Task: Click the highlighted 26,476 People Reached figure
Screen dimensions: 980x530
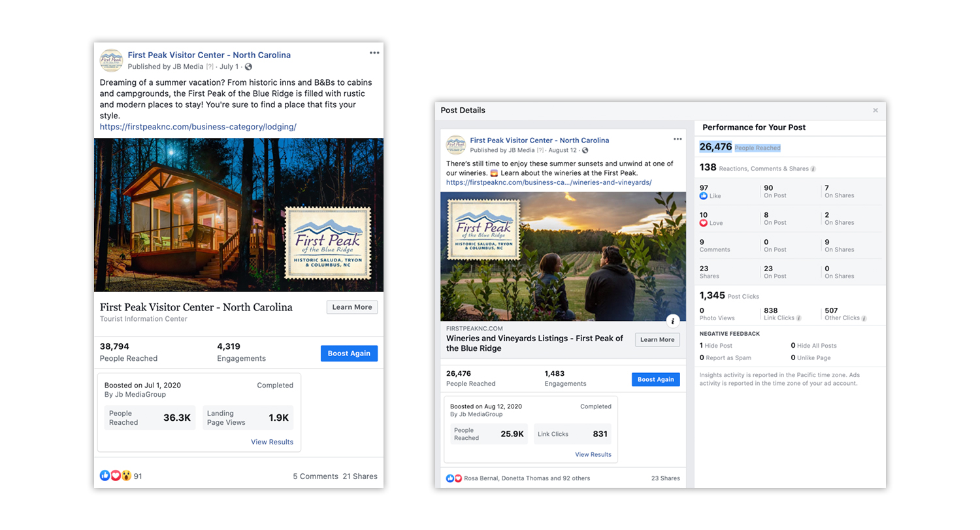Action: [x=740, y=147]
